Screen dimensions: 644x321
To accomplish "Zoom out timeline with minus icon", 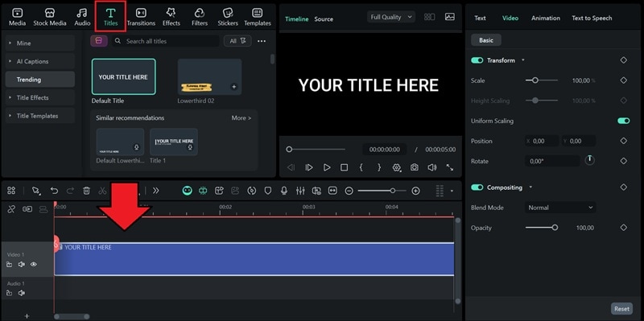I will pyautogui.click(x=349, y=191).
